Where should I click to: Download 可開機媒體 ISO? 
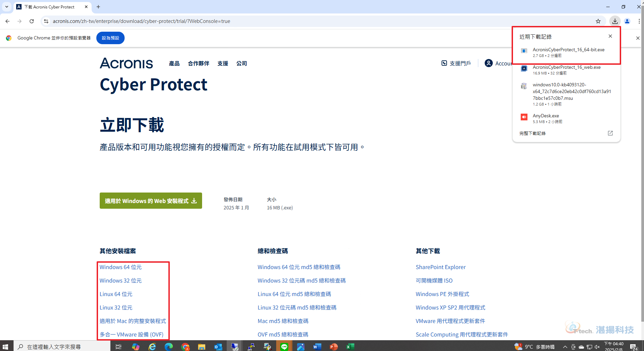[x=434, y=281]
